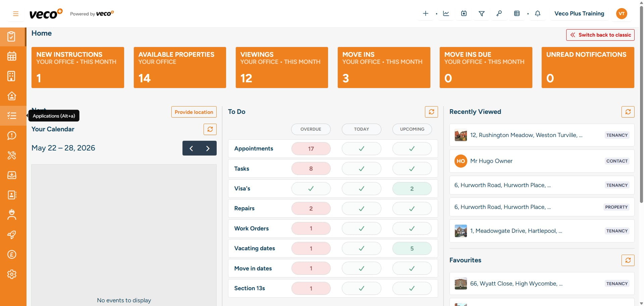Go to next calendar week arrow
The width and height of the screenshot is (644, 306).
pyautogui.click(x=208, y=148)
